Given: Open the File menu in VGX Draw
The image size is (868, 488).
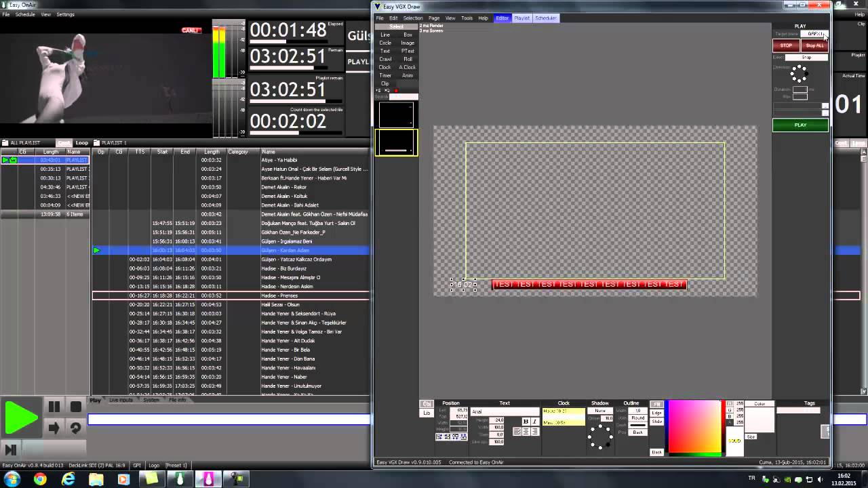Looking at the screenshot, I should (x=380, y=18).
